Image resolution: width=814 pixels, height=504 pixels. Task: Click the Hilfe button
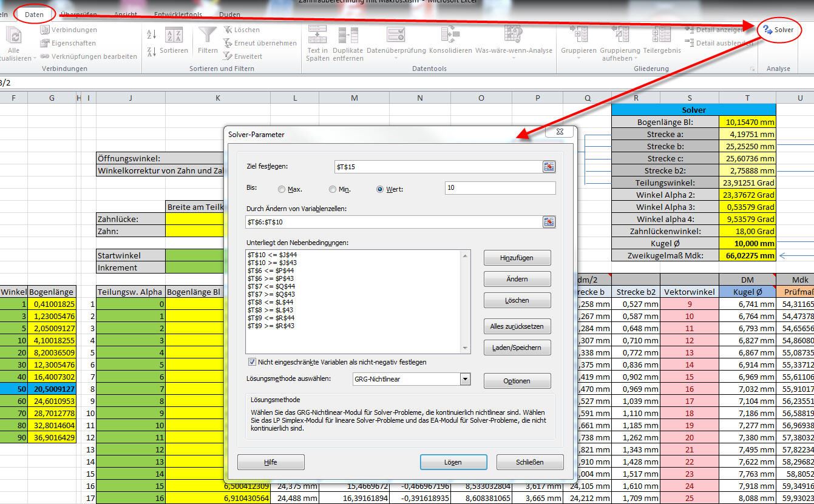[x=271, y=462]
